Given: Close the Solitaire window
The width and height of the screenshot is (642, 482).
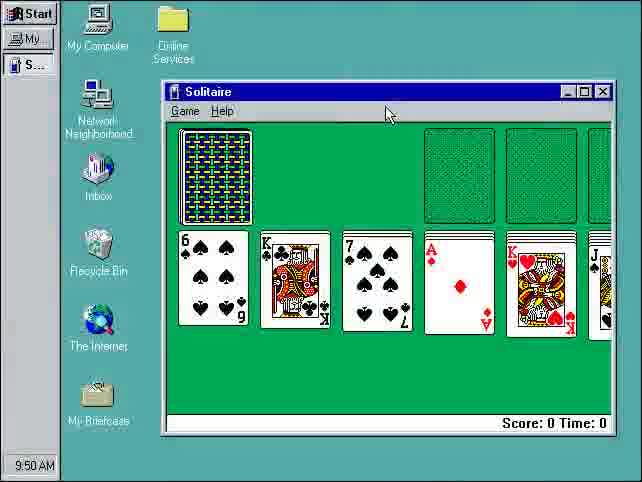Looking at the screenshot, I should coord(603,92).
